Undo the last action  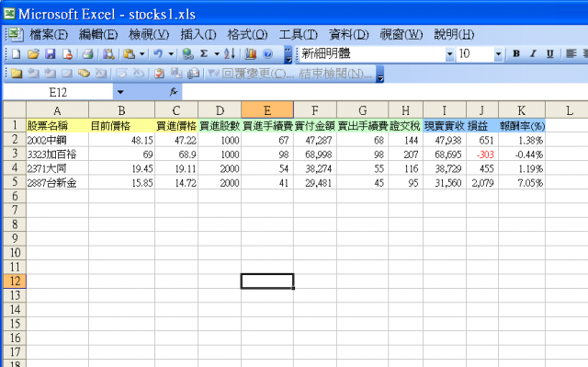(x=158, y=54)
